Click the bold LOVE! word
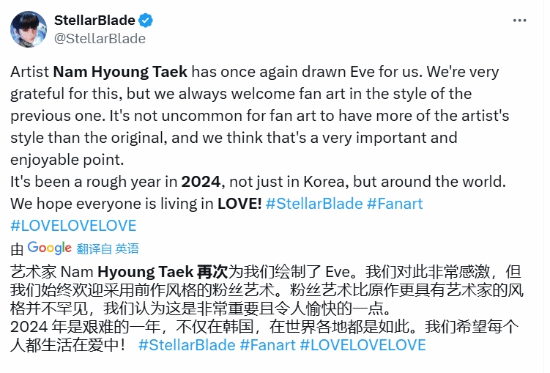This screenshot has height=373, width=550. click(240, 204)
